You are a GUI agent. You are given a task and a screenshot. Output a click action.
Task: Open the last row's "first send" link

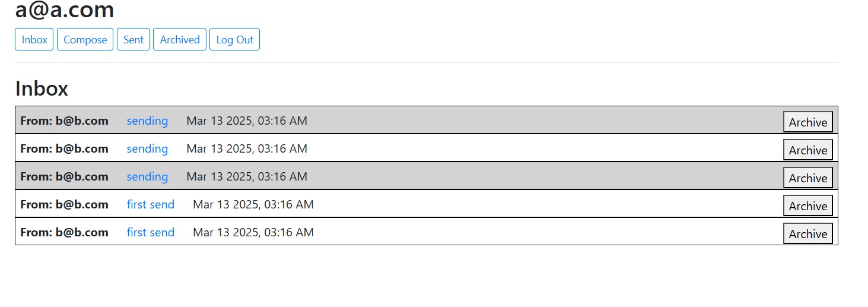point(151,233)
